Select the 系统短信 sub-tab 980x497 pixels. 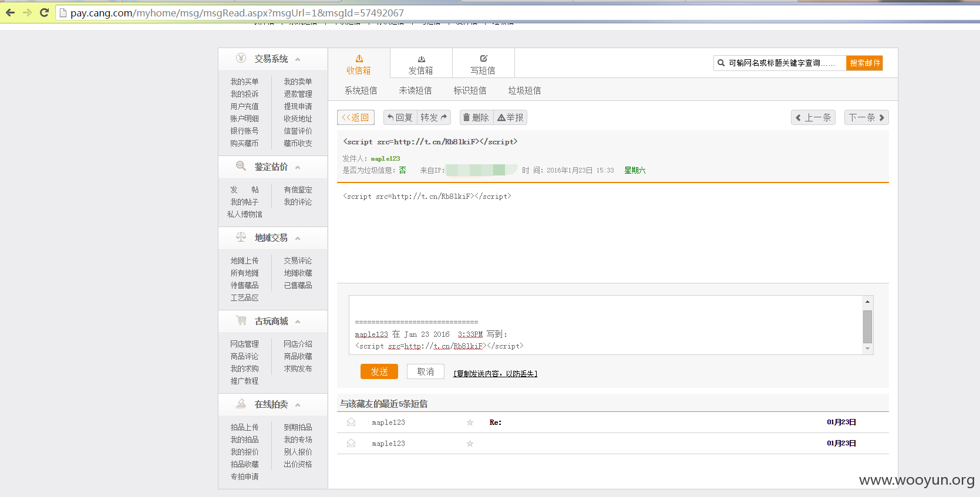point(361,90)
